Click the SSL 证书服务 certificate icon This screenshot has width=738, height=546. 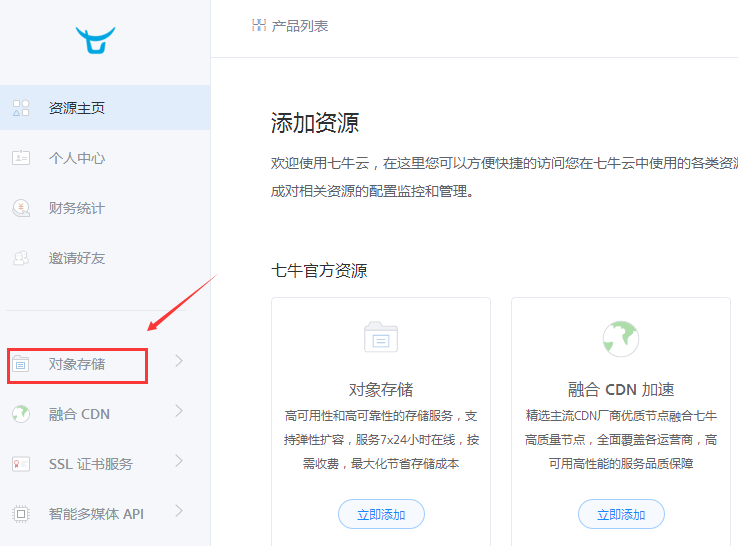click(x=21, y=464)
